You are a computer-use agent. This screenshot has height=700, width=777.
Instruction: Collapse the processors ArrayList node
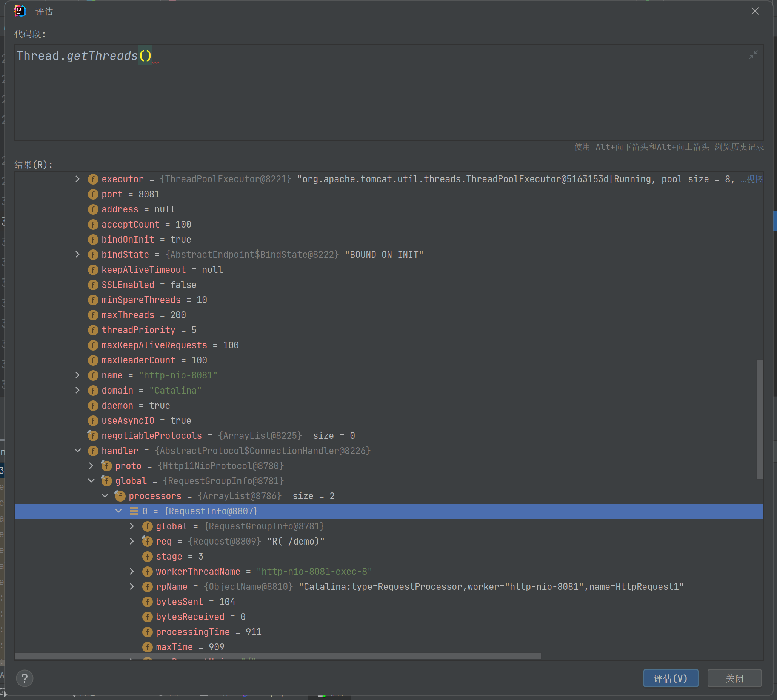105,496
